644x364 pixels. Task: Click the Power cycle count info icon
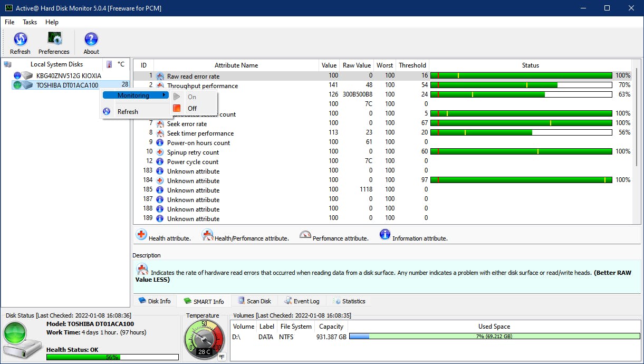tap(160, 162)
